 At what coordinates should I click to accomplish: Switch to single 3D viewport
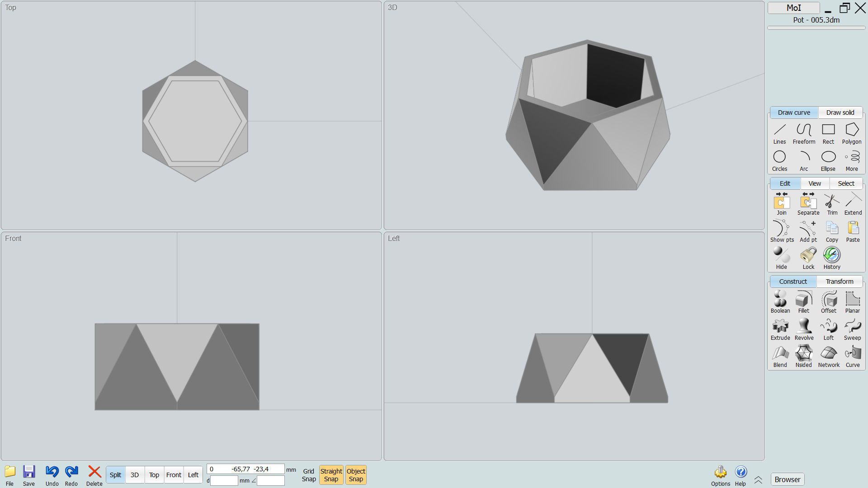(x=135, y=475)
